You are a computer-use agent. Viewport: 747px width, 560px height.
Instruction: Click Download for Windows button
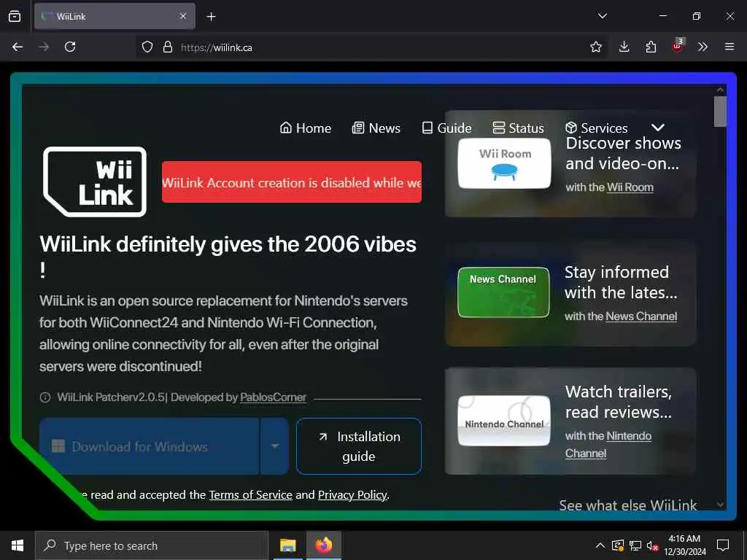(x=149, y=446)
